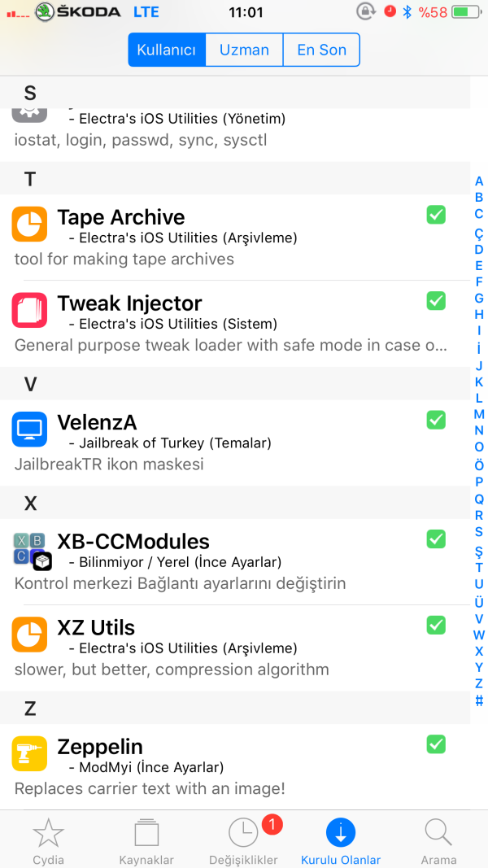
Task: Open the Tweak Injector package name
Action: click(129, 303)
